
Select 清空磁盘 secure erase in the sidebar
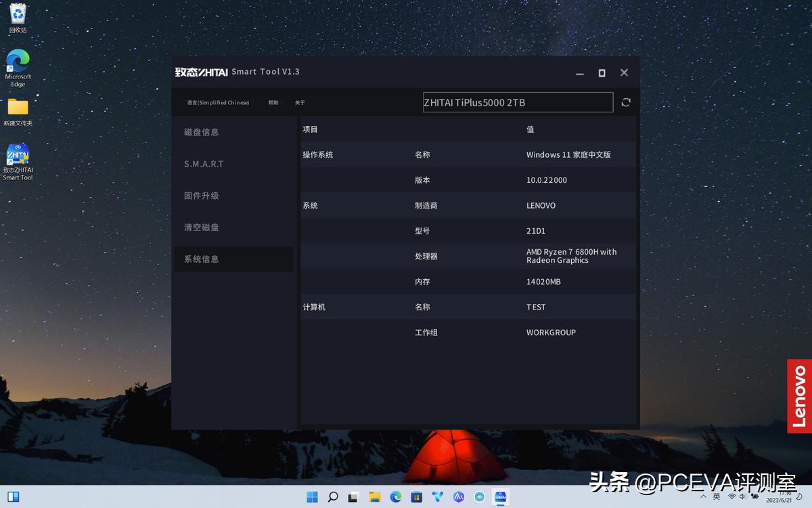pos(201,228)
